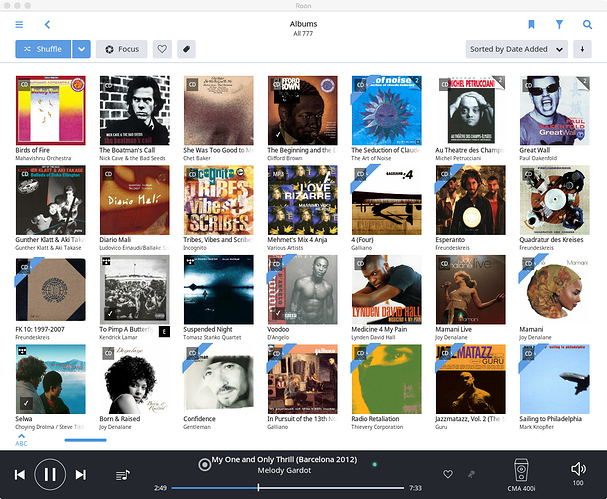The width and height of the screenshot is (607, 499).
Task: Open search with the magnifier icon
Action: pos(587,24)
